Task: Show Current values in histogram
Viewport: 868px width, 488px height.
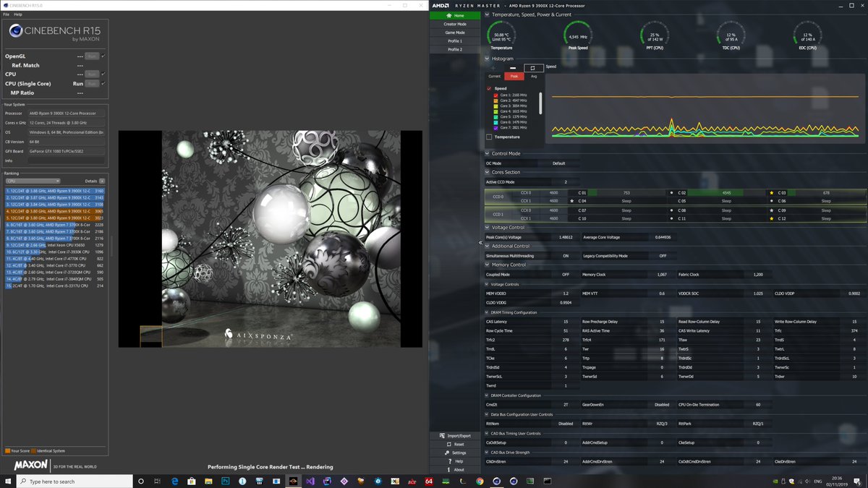Action: tap(495, 76)
